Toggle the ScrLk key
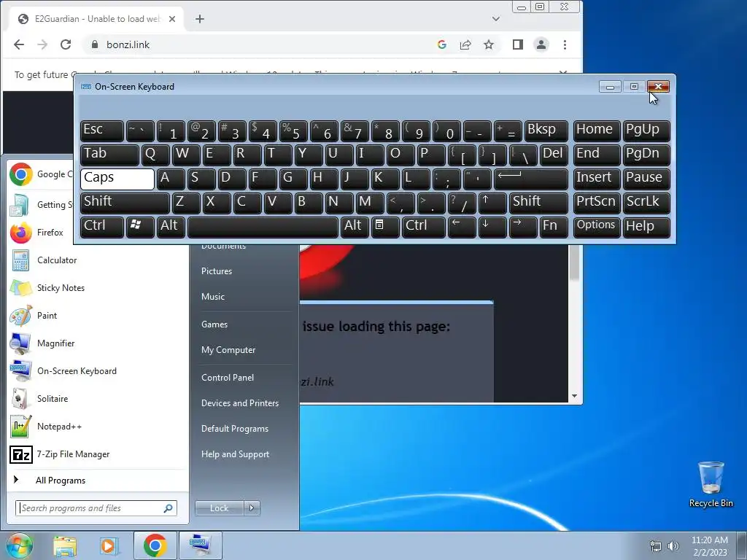 point(646,203)
